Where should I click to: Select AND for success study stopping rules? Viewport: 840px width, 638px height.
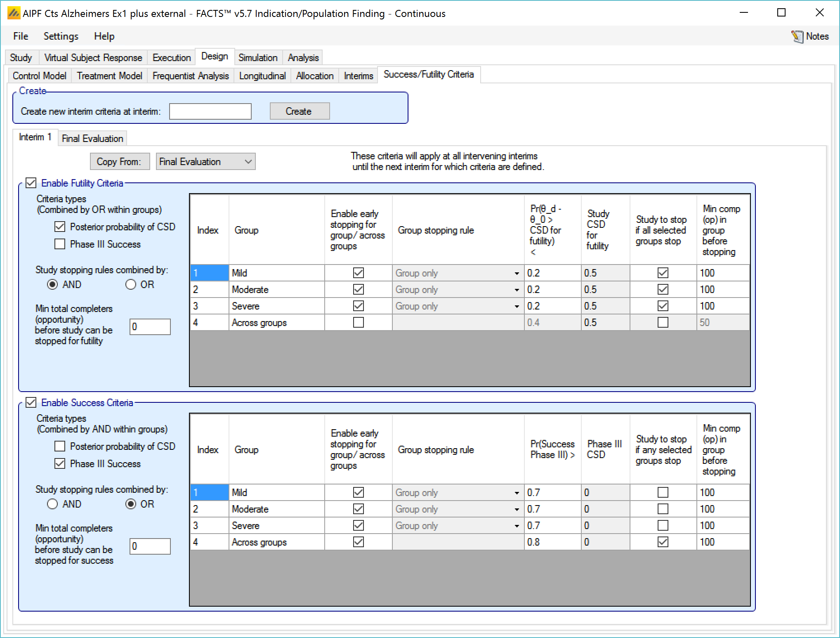tap(53, 504)
